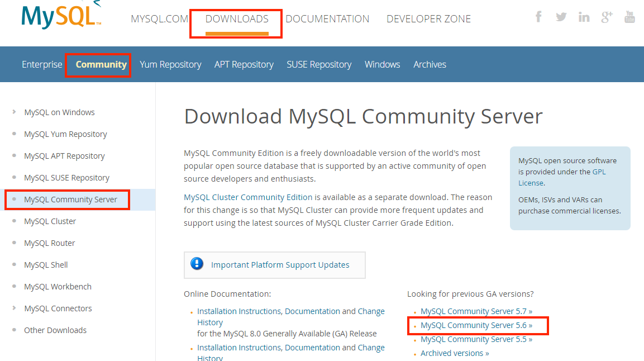Open the MySQL YouTube icon

pyautogui.click(x=629, y=17)
